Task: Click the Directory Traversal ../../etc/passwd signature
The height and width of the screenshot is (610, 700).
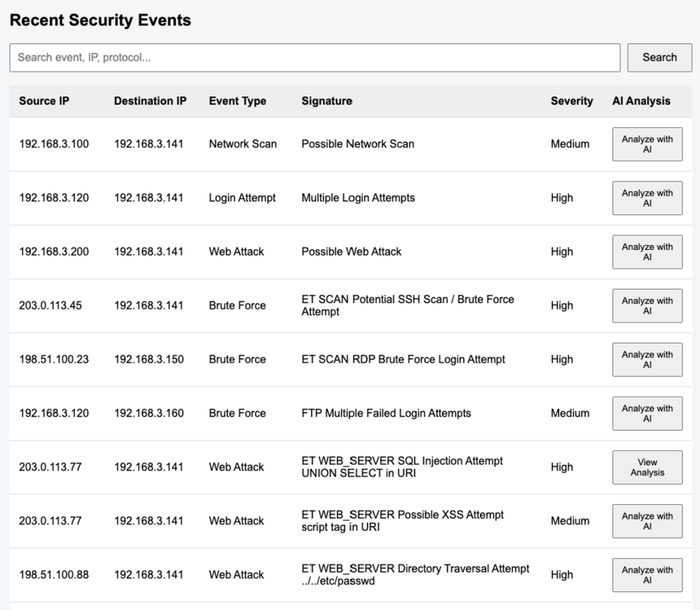Action: 415,574
